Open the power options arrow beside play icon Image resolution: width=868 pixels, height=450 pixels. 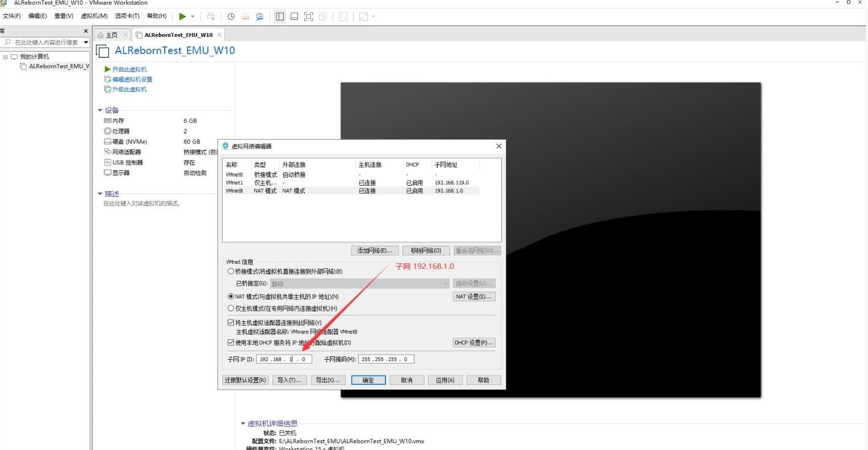pos(193,16)
